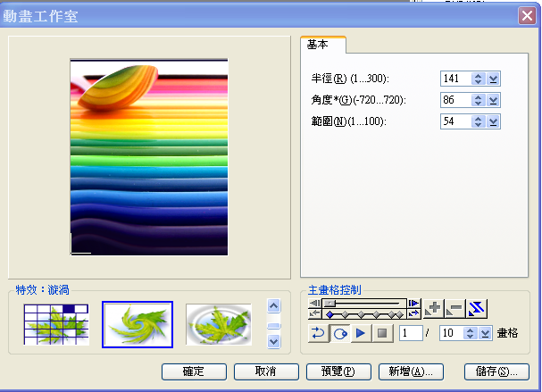Click the range value field 54

click(x=455, y=121)
